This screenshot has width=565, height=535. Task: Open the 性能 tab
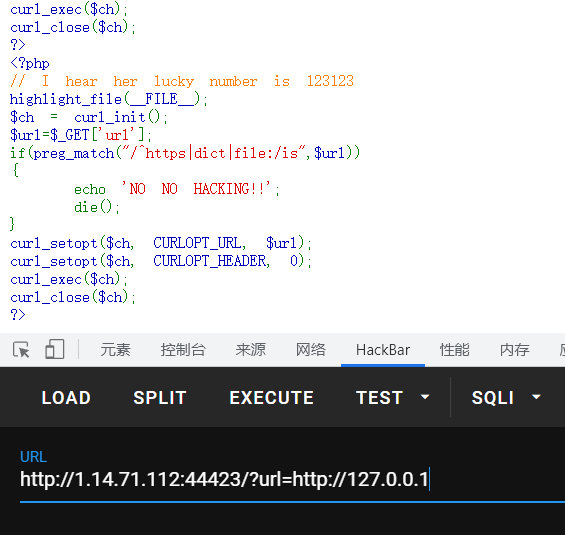454,350
